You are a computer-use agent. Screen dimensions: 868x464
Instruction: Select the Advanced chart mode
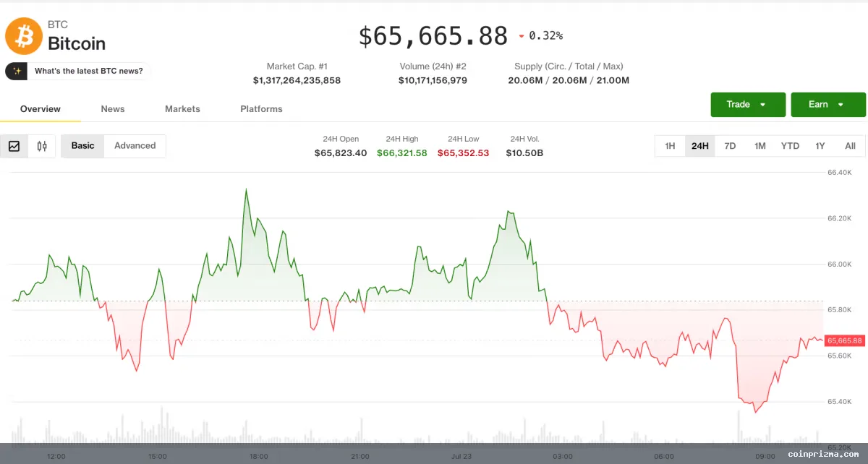pyautogui.click(x=135, y=146)
